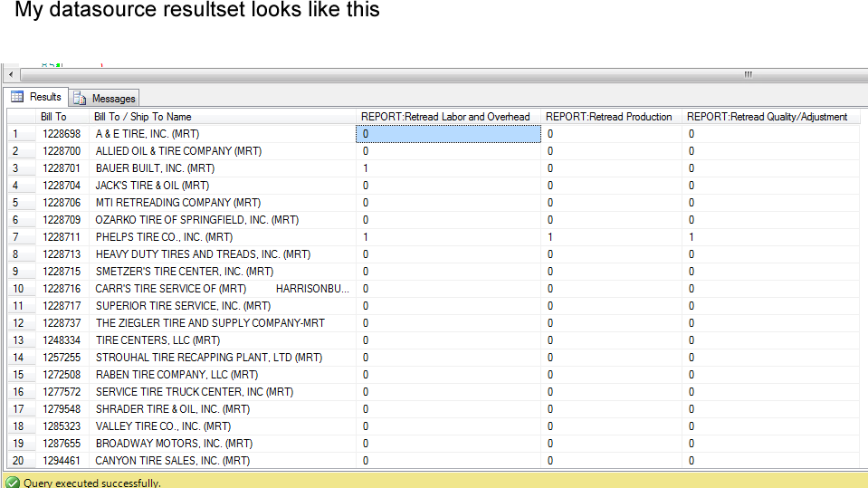This screenshot has width=868, height=488.
Task: Click the Retread Production value for CANYON TIRE SALES
Action: click(x=612, y=461)
